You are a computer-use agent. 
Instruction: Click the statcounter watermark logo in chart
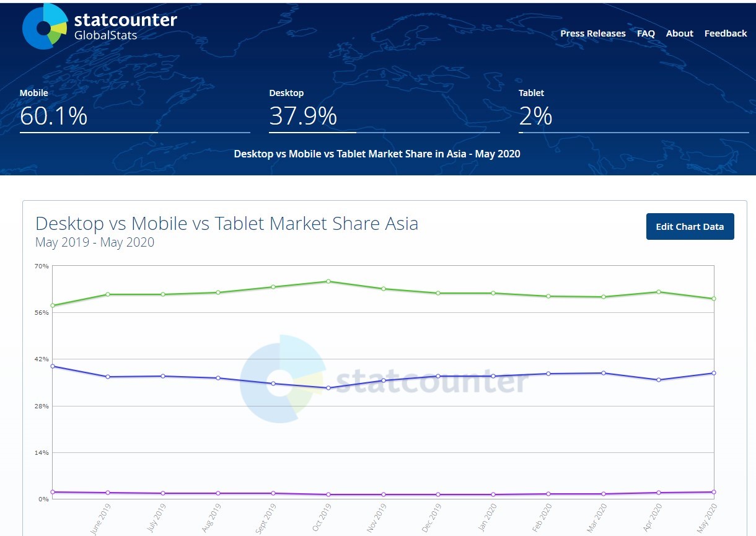point(384,379)
